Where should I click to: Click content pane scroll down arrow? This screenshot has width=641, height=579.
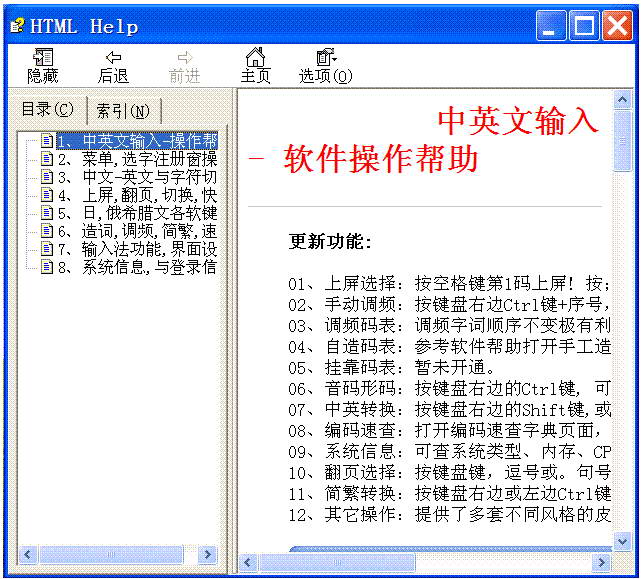622,542
